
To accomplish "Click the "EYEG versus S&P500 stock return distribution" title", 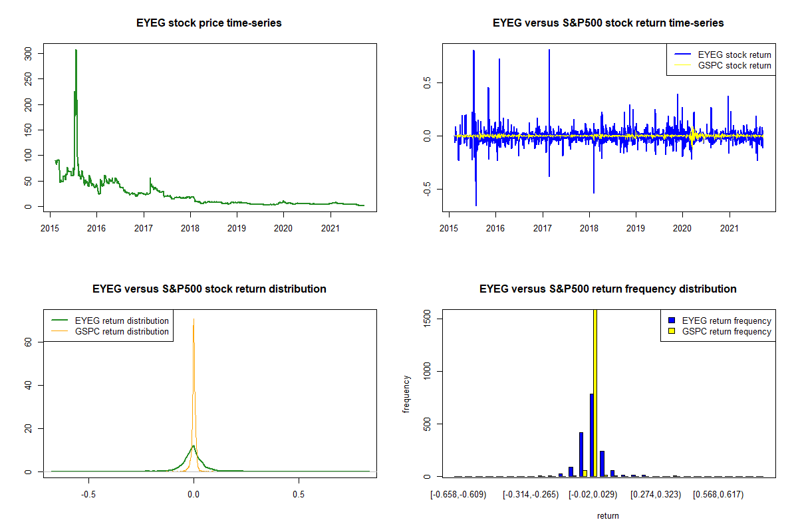I will tap(209, 289).
